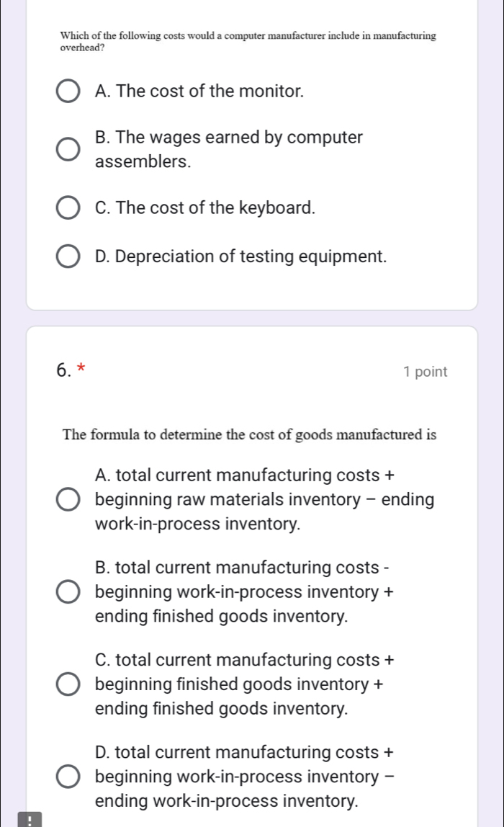Click the text 'beginning raw materials inventory – ending'
504x827 pixels.
[x=264, y=500]
